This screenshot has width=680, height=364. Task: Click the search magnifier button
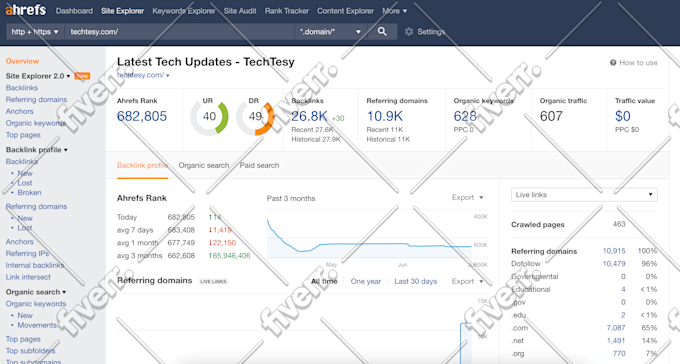coord(382,32)
